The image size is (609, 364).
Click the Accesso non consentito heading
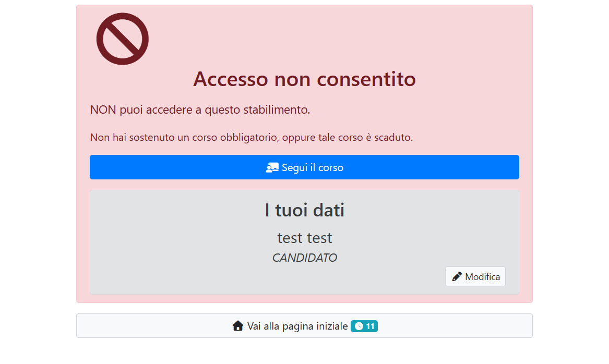[304, 79]
